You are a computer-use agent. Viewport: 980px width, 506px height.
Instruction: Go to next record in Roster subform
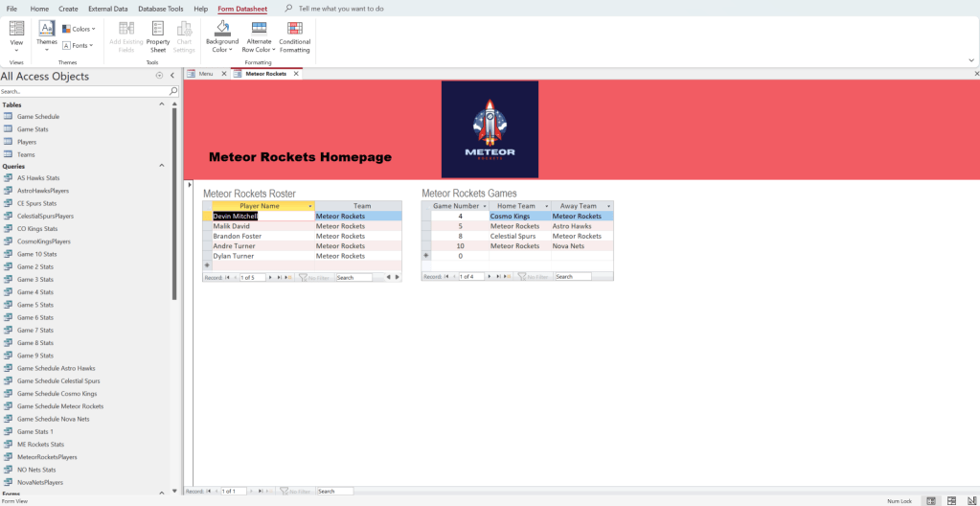(x=269, y=277)
